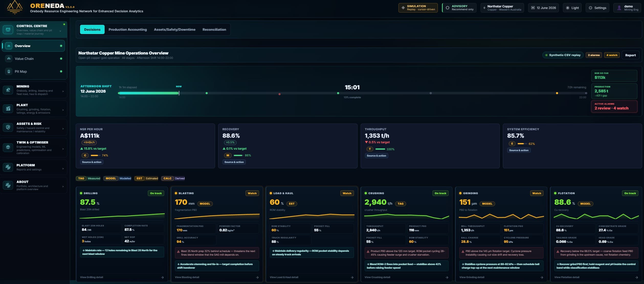The height and width of the screenshot is (284, 644).
Task: Toggle the Light theme mode
Action: [572, 8]
